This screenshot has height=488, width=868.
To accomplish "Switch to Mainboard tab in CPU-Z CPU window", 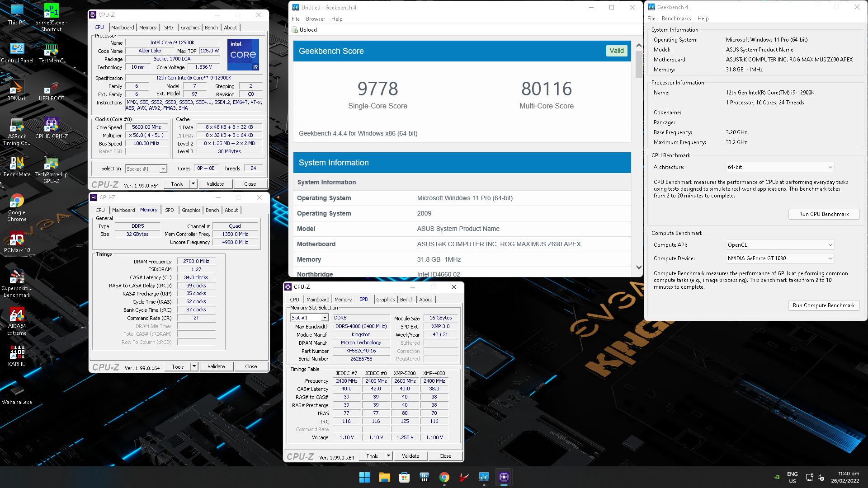I will click(123, 28).
